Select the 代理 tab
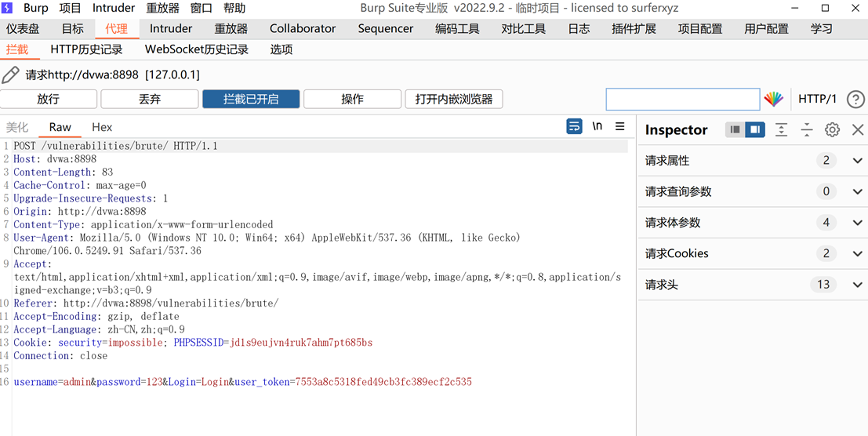Image resolution: width=868 pixels, height=436 pixels. pyautogui.click(x=117, y=29)
